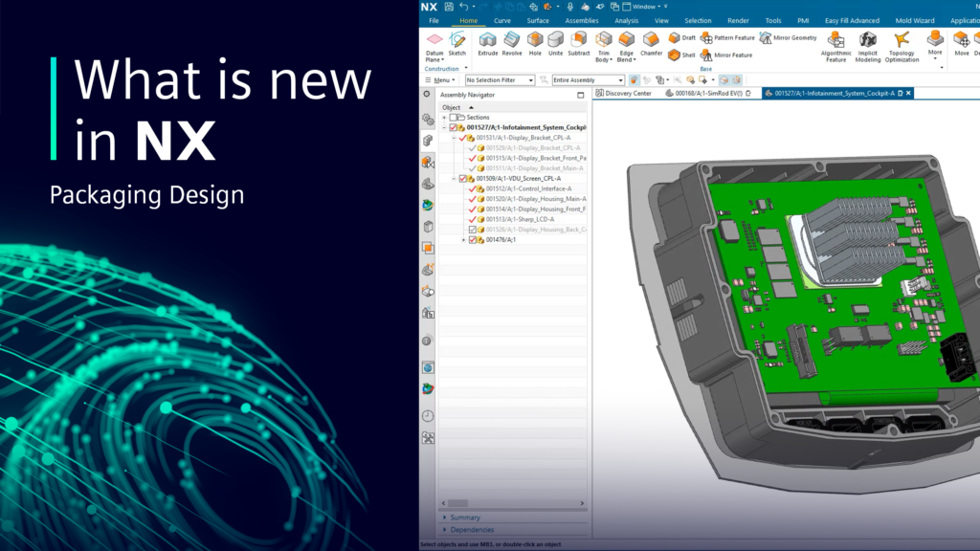Enable the 001526/A;1-Display_Housing_Back component

click(473, 229)
